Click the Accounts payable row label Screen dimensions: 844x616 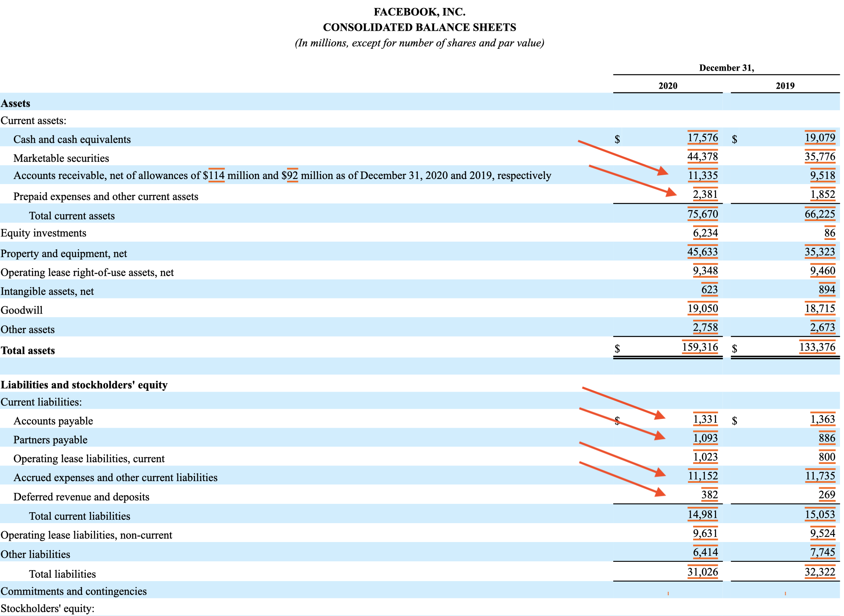tap(53, 421)
